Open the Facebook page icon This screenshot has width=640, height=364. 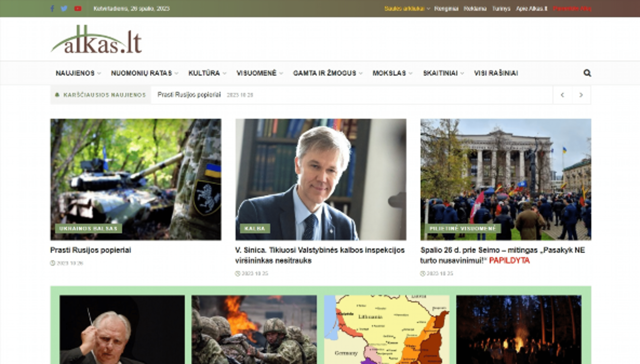(52, 9)
